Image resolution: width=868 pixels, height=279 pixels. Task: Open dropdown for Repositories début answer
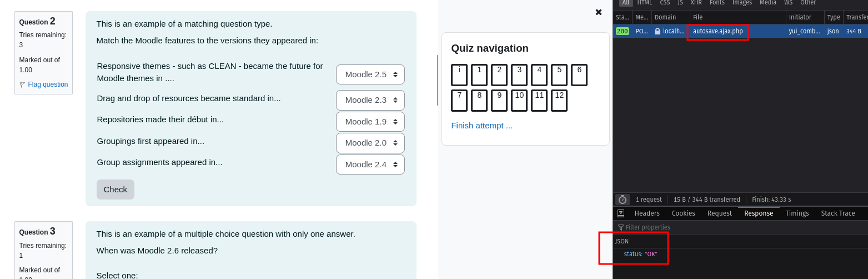[x=370, y=122]
